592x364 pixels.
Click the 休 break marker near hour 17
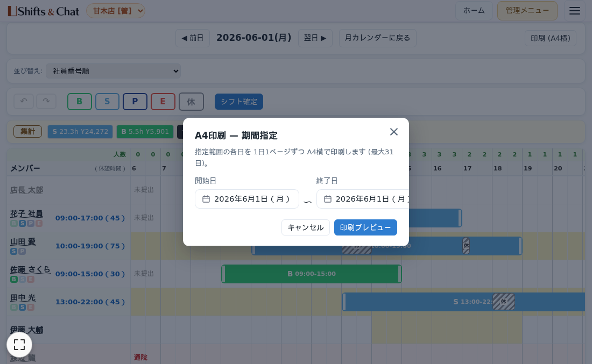[x=466, y=246]
